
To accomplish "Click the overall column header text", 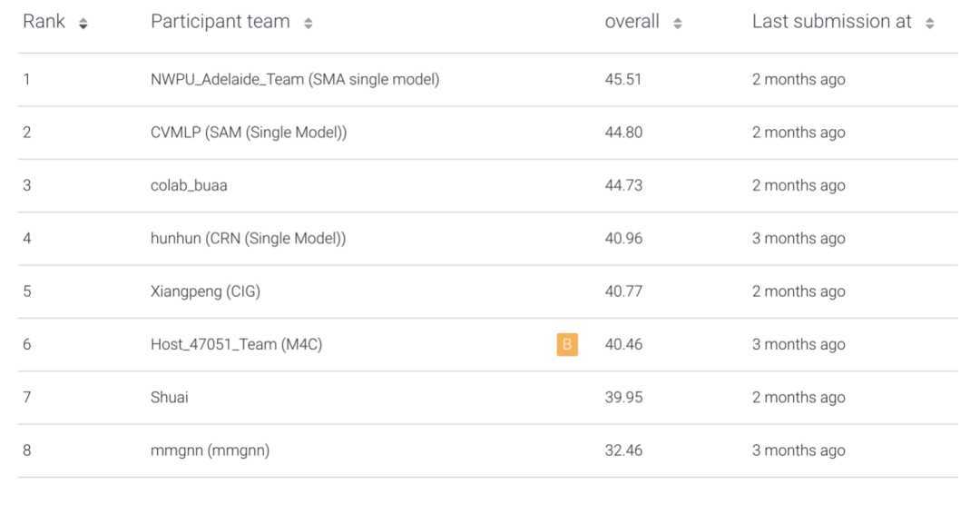I will (632, 22).
